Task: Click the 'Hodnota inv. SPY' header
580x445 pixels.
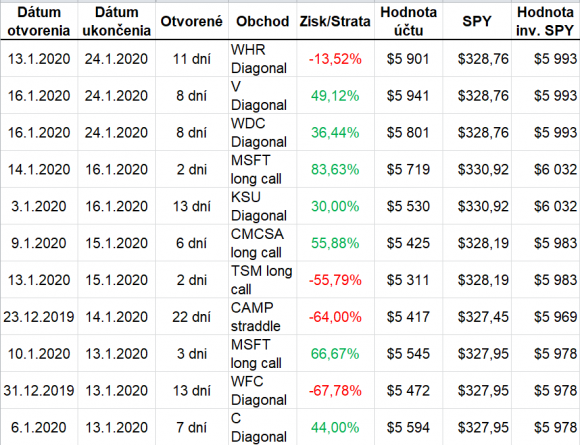Action: click(x=546, y=21)
